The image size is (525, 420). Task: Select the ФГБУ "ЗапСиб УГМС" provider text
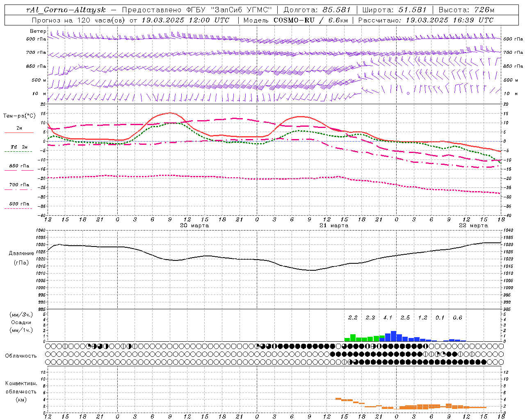pos(230,10)
